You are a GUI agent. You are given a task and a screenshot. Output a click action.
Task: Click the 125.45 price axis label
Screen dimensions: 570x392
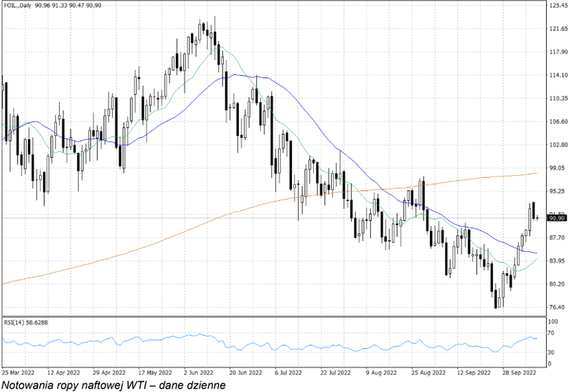coord(558,5)
